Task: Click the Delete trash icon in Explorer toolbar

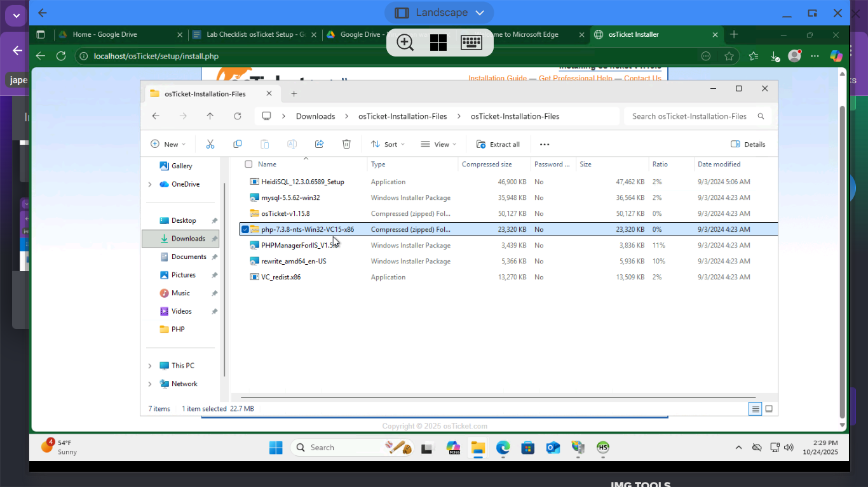Action: click(346, 144)
